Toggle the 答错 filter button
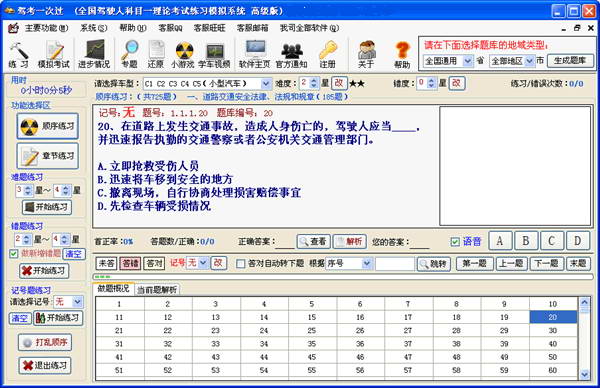Viewport: 600px width, 388px height. 130,263
